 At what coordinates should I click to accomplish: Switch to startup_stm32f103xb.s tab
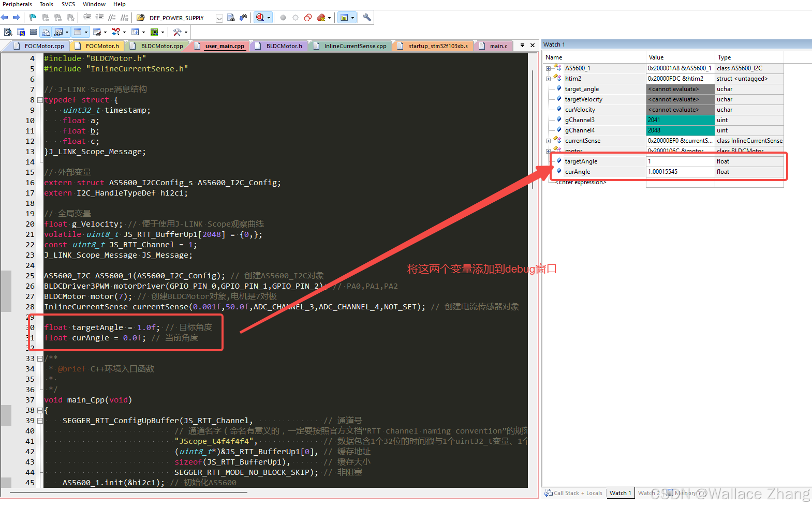pos(433,46)
